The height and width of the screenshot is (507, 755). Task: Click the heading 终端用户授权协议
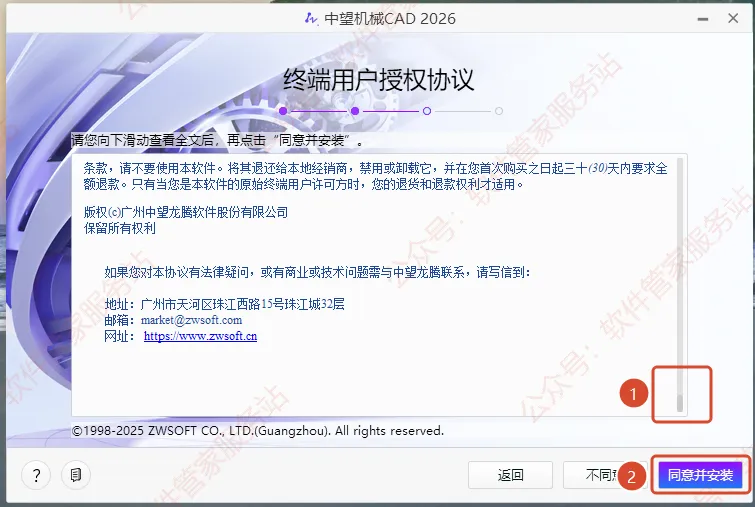(x=378, y=79)
